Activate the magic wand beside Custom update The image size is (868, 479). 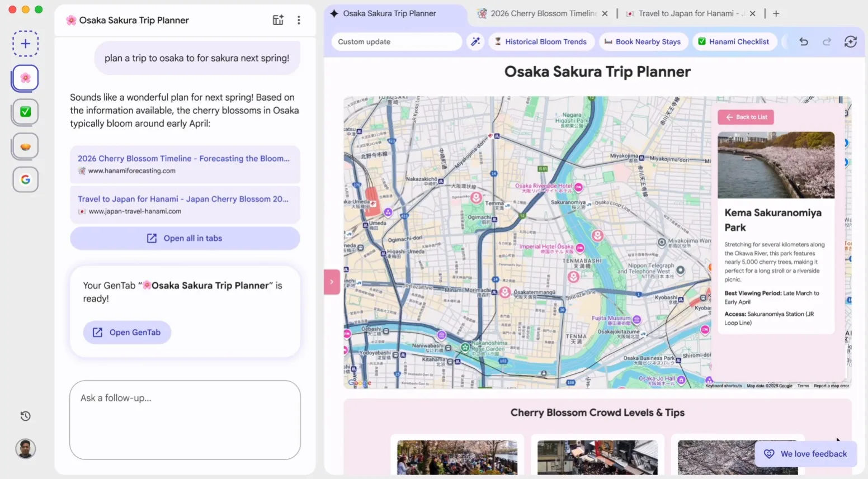pos(476,41)
